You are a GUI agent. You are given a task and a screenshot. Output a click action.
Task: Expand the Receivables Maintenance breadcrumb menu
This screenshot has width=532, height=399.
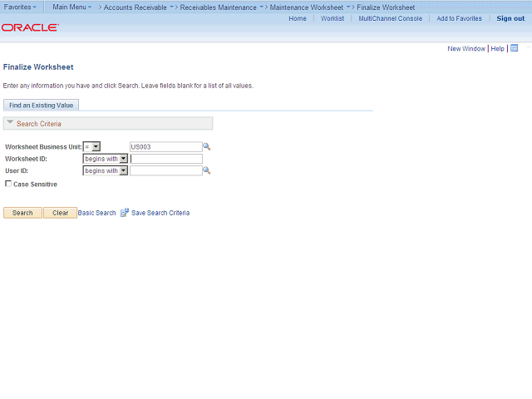262,7
